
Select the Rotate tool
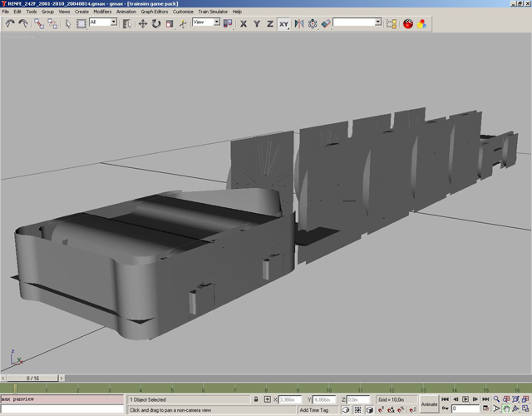coord(155,23)
